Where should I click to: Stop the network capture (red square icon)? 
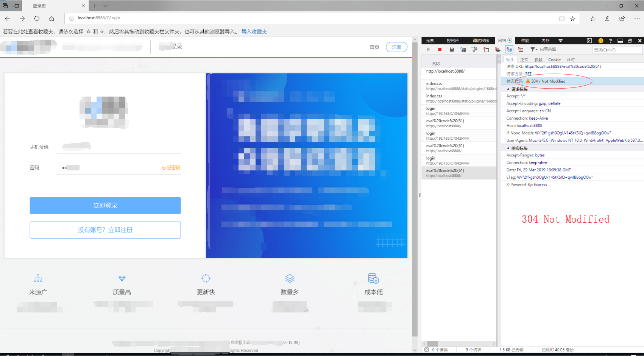[440, 49]
